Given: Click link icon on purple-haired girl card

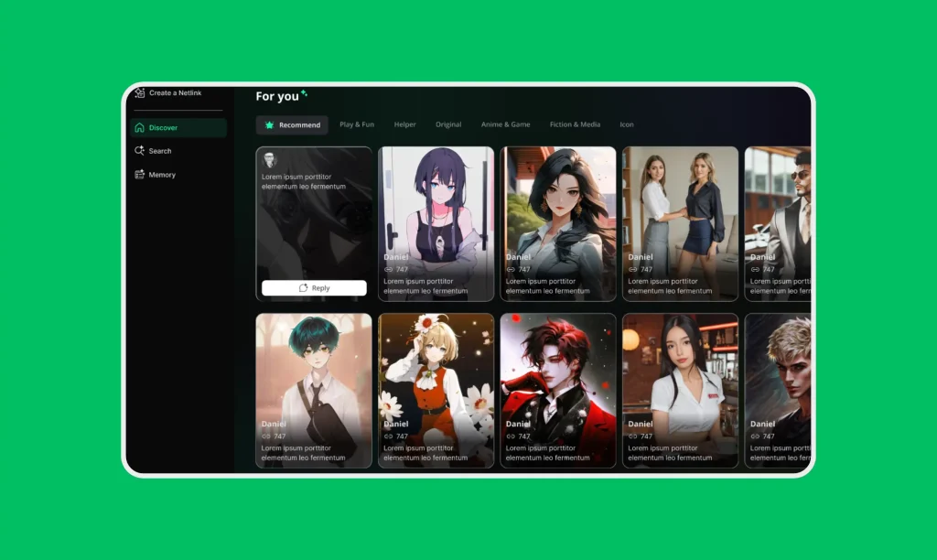Looking at the screenshot, I should tap(389, 270).
